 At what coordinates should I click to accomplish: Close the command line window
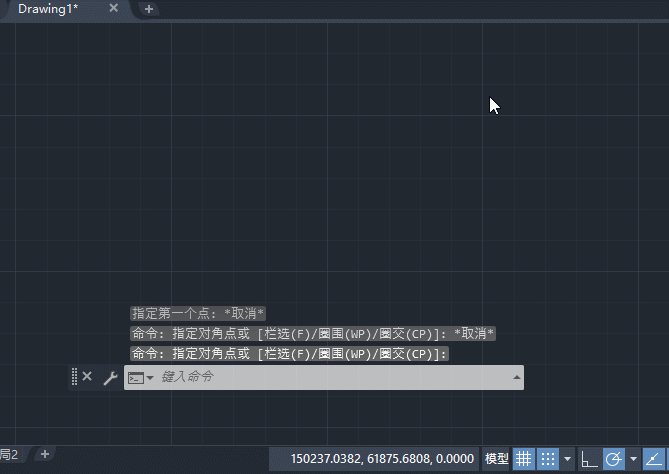point(87,377)
